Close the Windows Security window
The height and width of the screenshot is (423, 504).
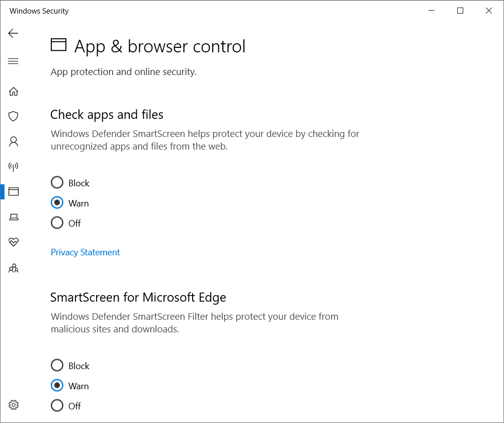click(489, 11)
